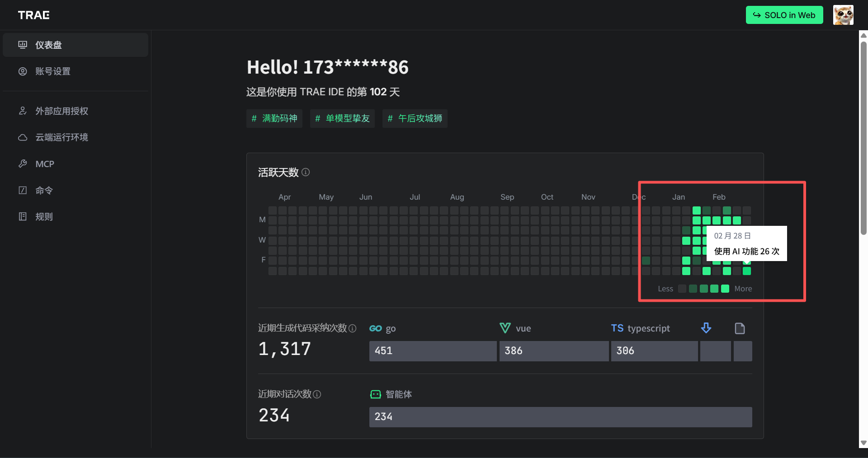Click the 单模型挚友 tag

[342, 118]
